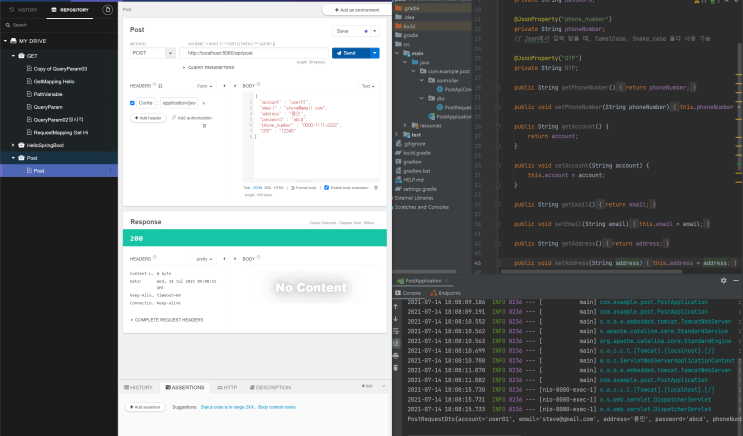The width and height of the screenshot is (743, 436).
Task: Click Format body
Action: pos(303,188)
